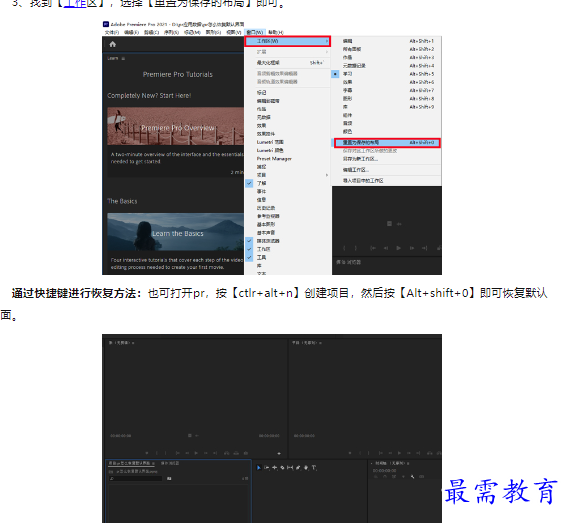The image size is (566, 523).
Task: Open Preset Manager from window menu
Action: click(x=288, y=158)
